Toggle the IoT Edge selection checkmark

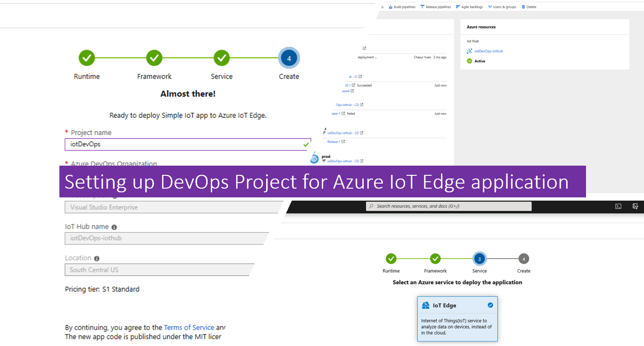click(489, 305)
